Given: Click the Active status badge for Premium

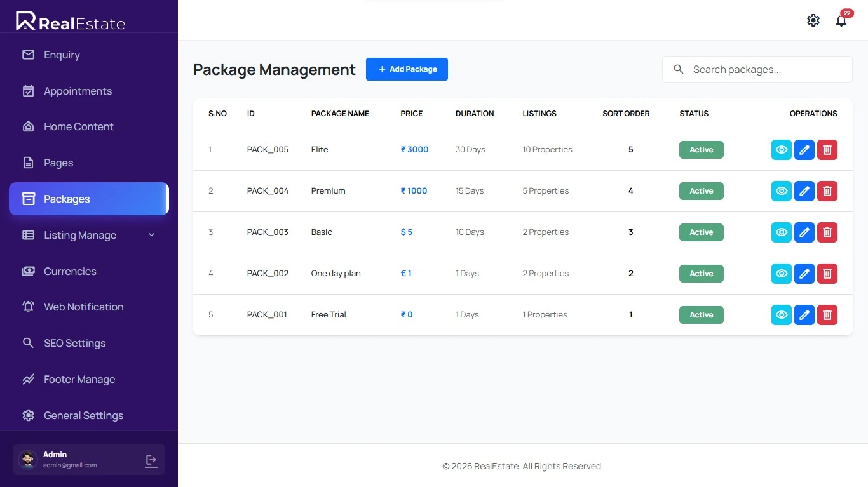Looking at the screenshot, I should pyautogui.click(x=702, y=191).
